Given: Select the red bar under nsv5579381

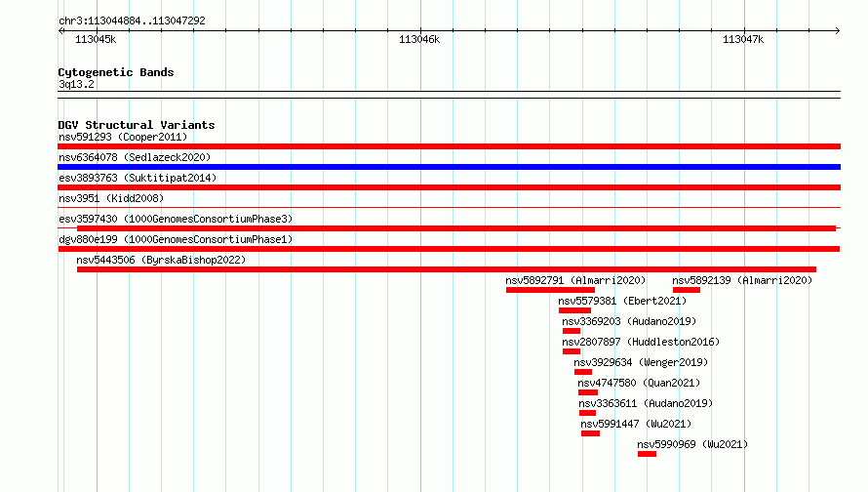Looking at the screenshot, I should [x=574, y=310].
